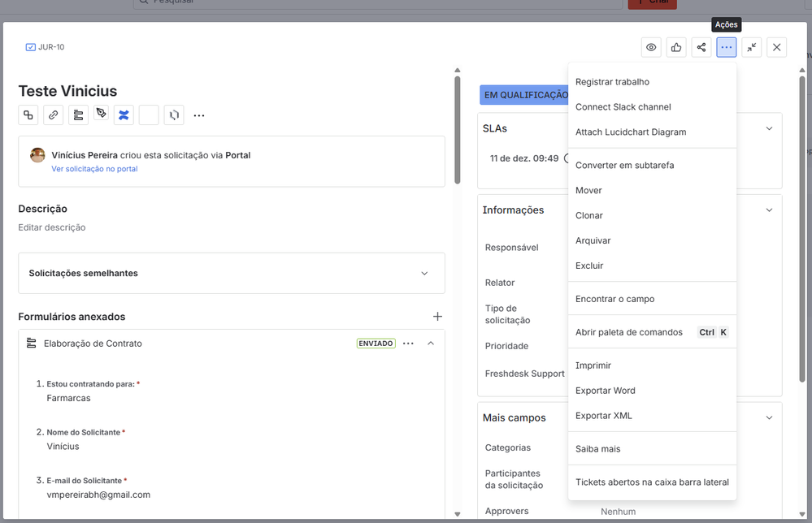This screenshot has width=812, height=523.
Task: Click the Prioridade field label
Action: [x=506, y=346]
